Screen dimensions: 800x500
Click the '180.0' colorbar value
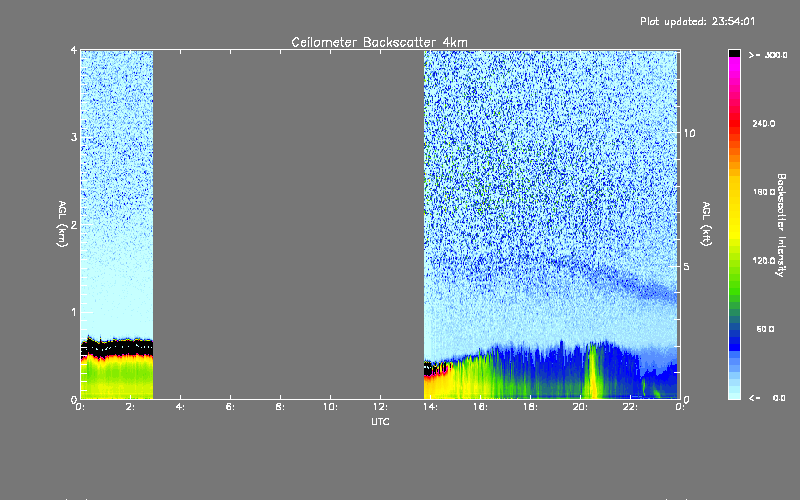tap(764, 192)
